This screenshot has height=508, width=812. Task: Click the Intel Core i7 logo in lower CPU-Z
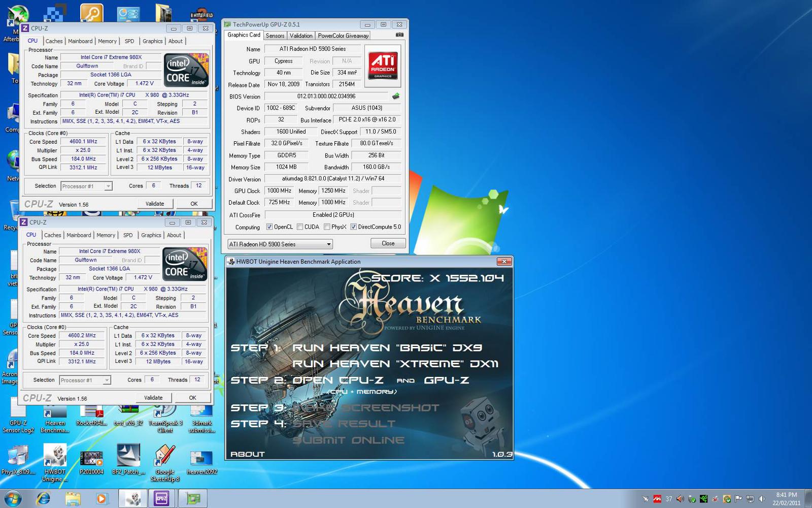pyautogui.click(x=185, y=264)
